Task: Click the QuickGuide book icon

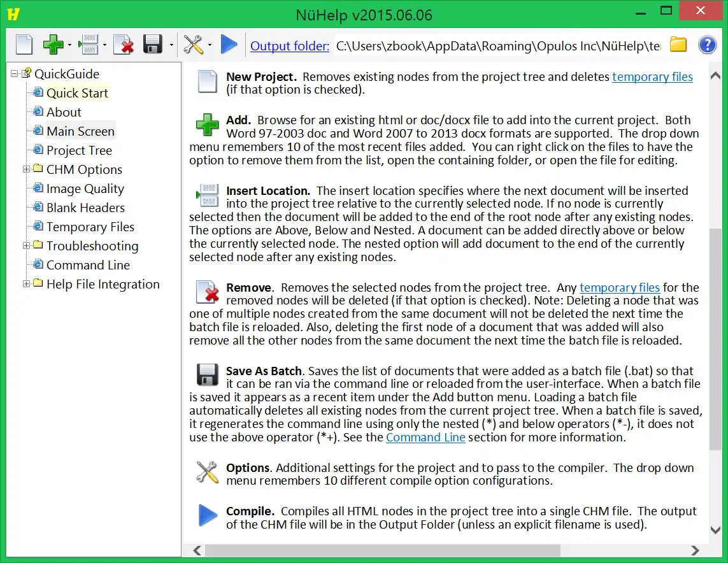Action: pos(27,73)
